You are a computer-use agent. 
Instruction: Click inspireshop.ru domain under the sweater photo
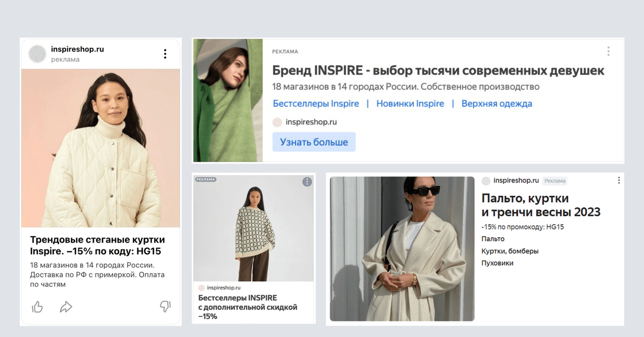224,288
